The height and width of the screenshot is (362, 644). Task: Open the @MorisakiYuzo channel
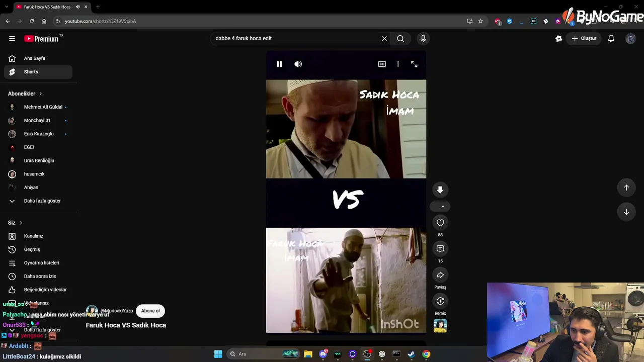pos(117,311)
